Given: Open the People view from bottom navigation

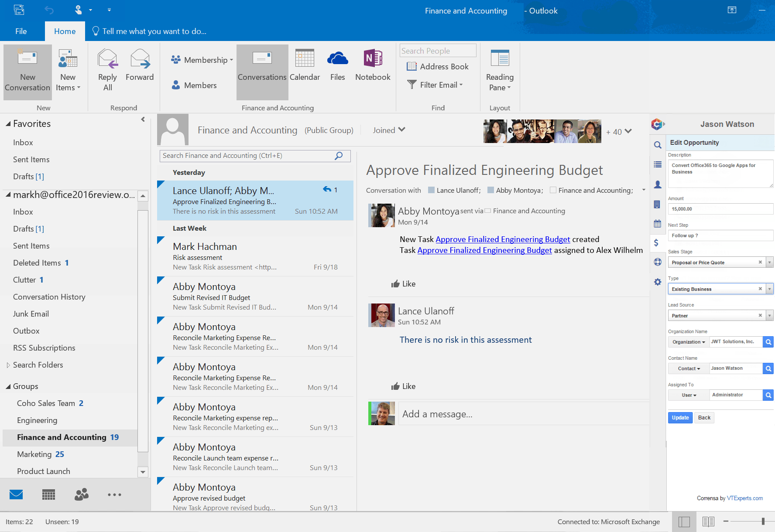Looking at the screenshot, I should [x=81, y=494].
